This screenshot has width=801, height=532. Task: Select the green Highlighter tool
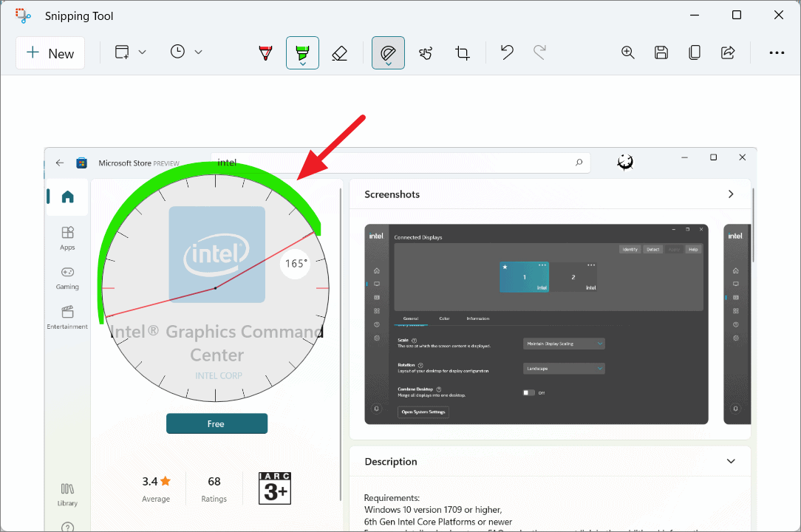click(302, 53)
